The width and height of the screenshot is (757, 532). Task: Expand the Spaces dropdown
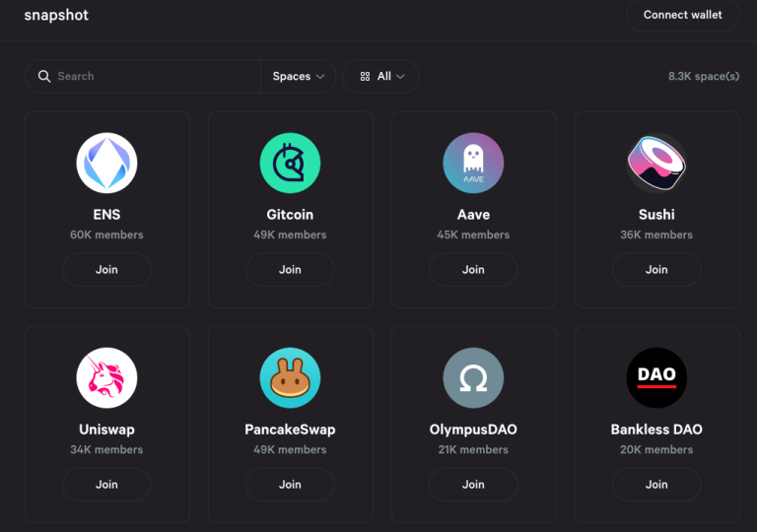298,77
